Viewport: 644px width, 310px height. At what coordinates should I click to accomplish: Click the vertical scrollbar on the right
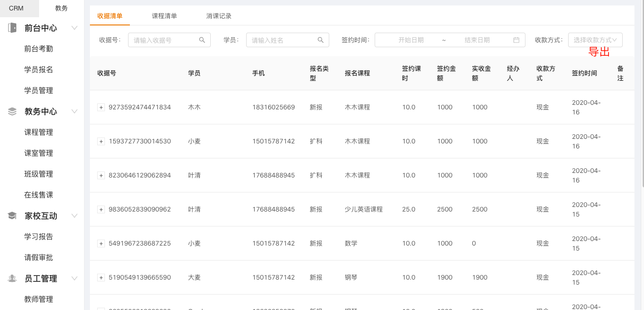pos(642,91)
